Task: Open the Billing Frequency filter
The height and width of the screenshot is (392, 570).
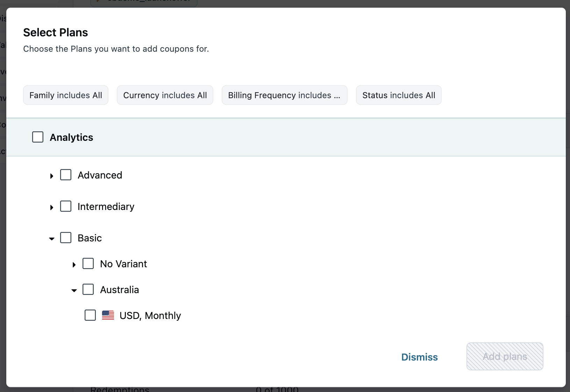Action: (284, 95)
